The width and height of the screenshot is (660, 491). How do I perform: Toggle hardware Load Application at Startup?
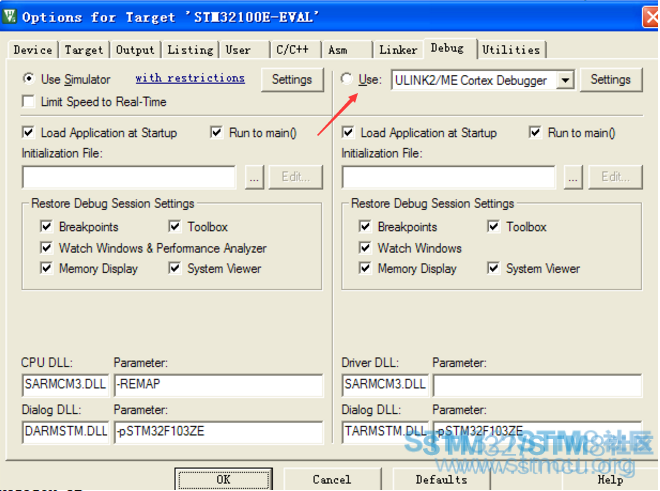click(348, 133)
